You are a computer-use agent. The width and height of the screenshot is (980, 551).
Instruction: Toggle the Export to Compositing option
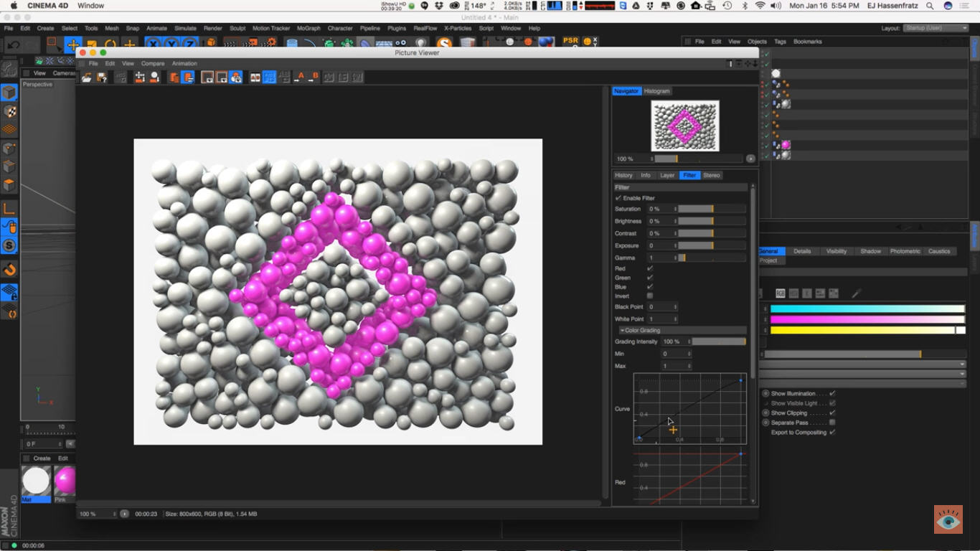point(831,432)
